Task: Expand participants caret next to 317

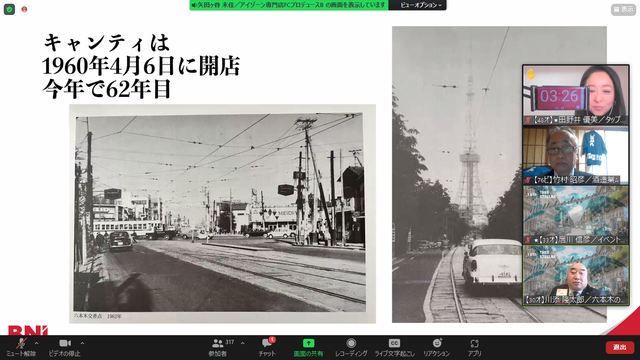Action: point(242,343)
